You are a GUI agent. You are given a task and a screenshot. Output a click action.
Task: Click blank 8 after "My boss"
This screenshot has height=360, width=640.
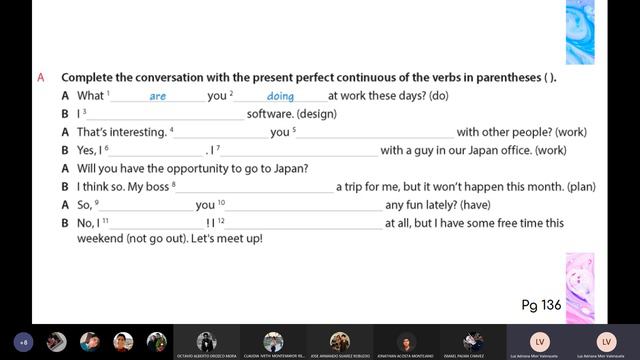[x=255, y=187]
